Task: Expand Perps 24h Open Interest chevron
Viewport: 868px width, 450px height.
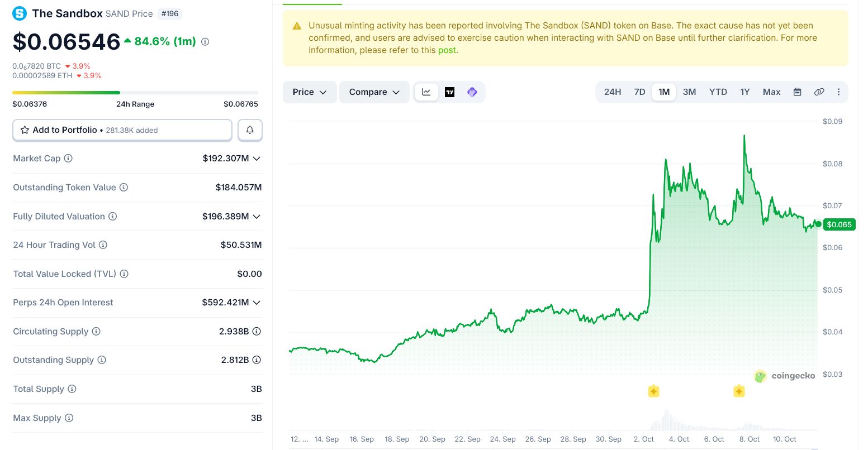Action: click(257, 303)
